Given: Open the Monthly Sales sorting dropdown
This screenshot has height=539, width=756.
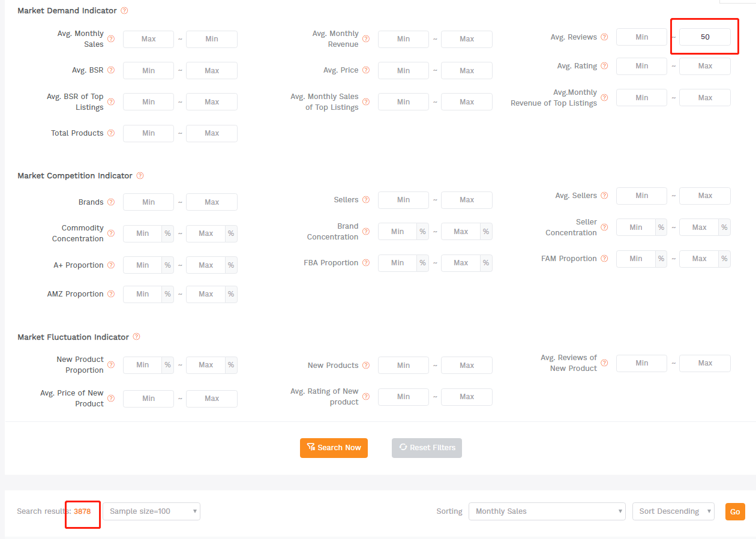Looking at the screenshot, I should [547, 511].
